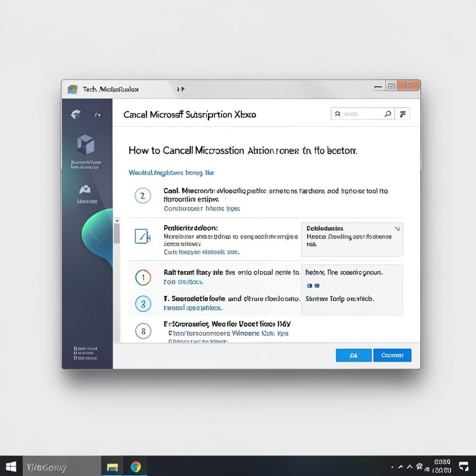Click the double chevron in the title bar
Screen dimensions: 476x476
(181, 89)
